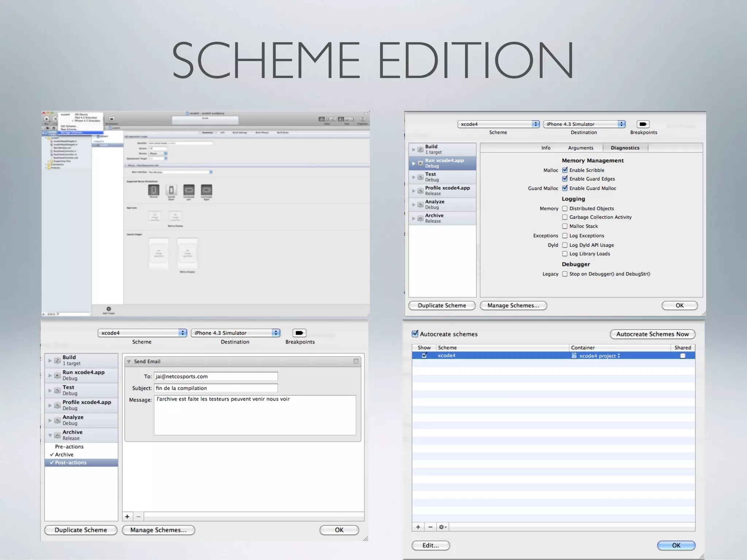Close the Send Email action panel
The width and height of the screenshot is (747, 560).
tap(356, 361)
